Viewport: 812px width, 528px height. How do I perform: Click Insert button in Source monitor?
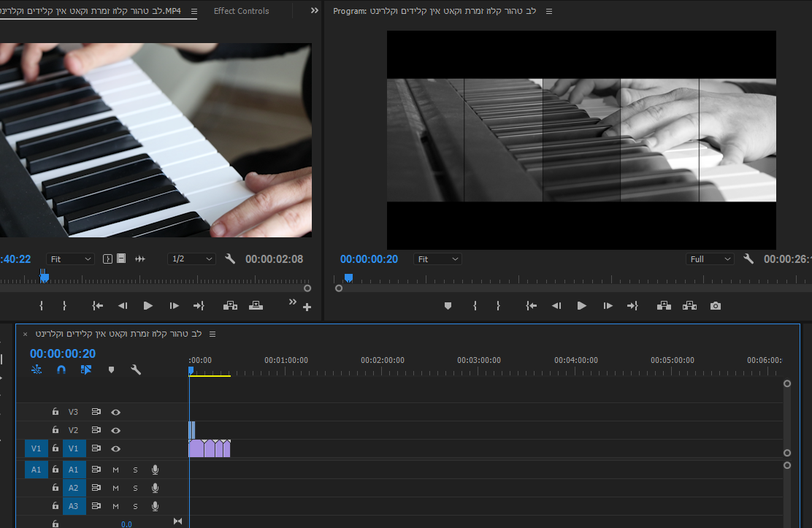click(x=230, y=306)
